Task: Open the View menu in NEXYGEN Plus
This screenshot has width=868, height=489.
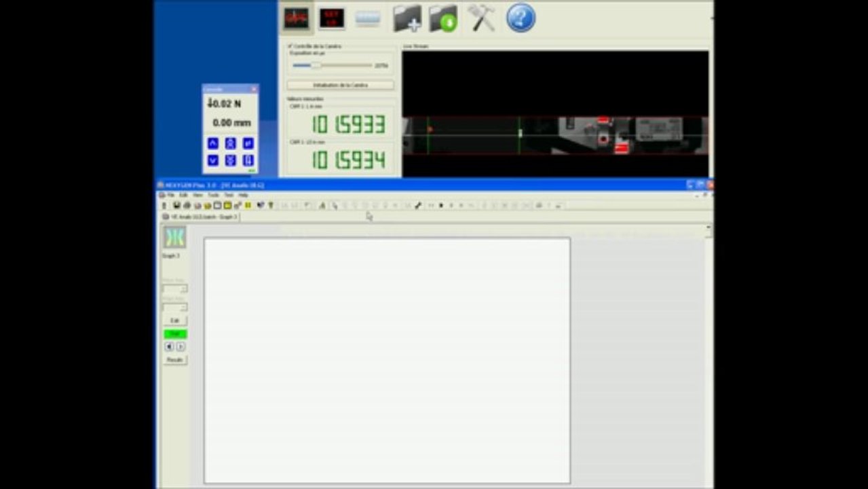Action: pos(197,195)
